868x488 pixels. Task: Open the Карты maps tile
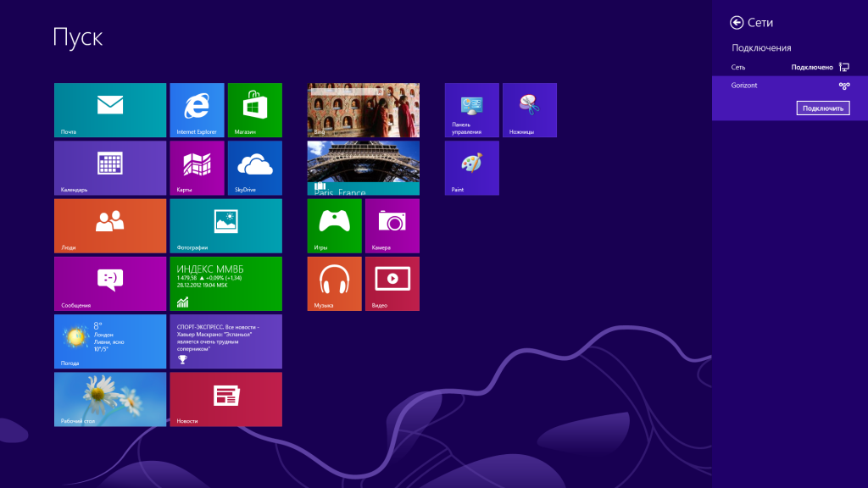[x=197, y=168]
